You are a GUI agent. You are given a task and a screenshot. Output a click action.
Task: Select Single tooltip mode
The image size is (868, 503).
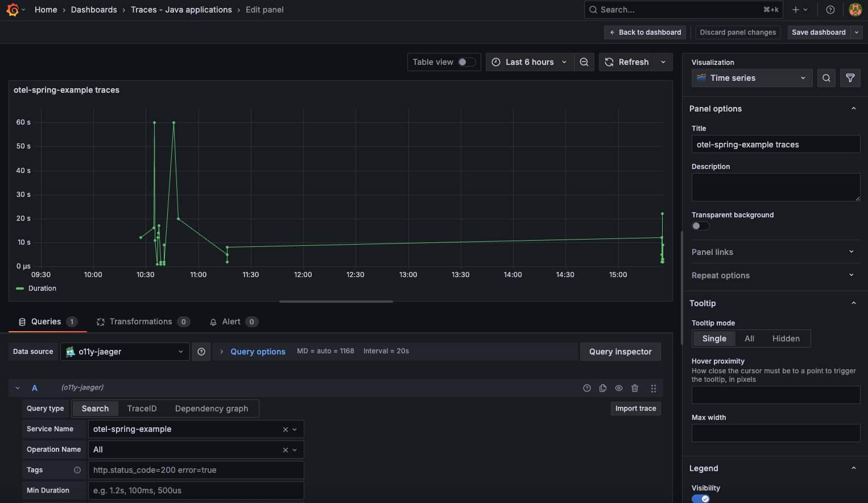tap(714, 339)
